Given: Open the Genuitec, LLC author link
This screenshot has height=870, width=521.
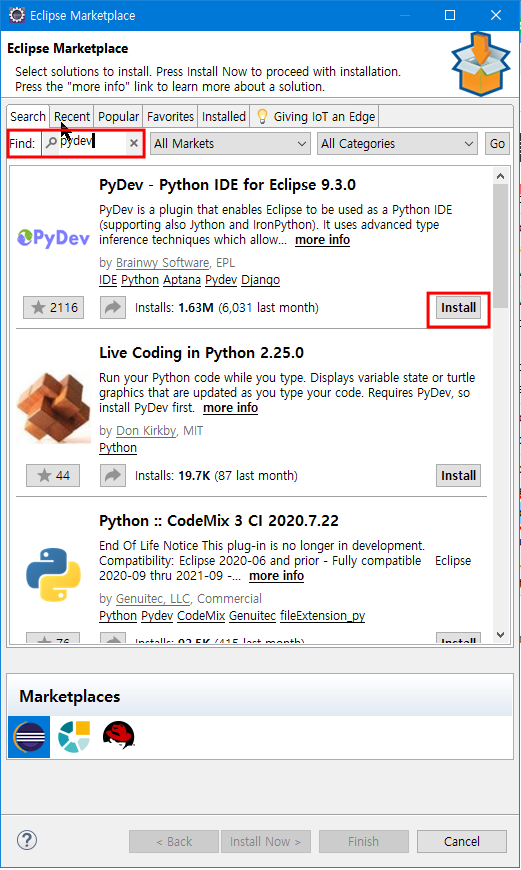Looking at the screenshot, I should (153, 599).
